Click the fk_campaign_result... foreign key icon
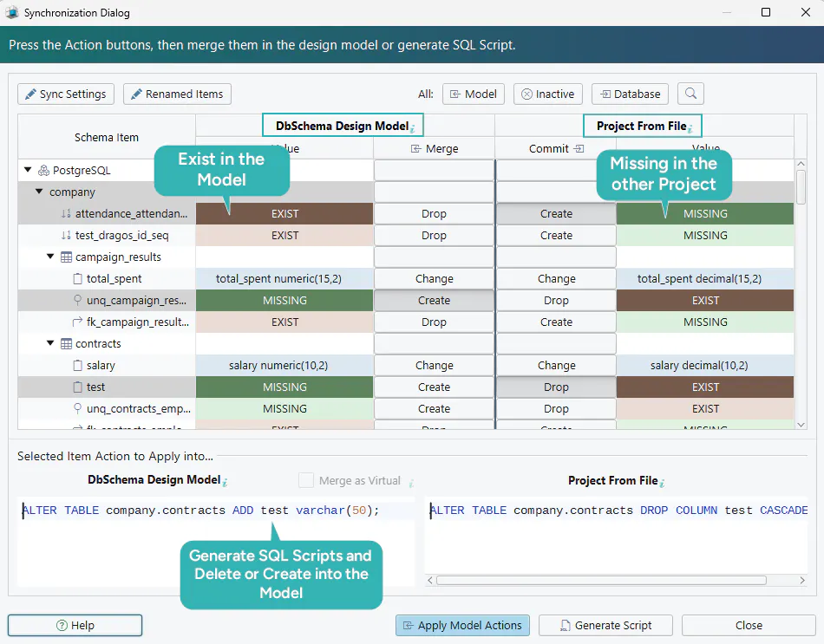824x644 pixels. click(77, 322)
